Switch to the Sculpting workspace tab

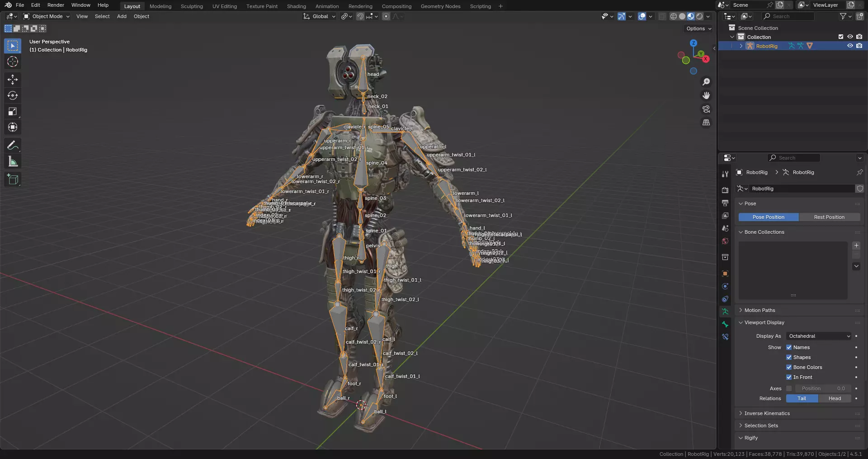pyautogui.click(x=192, y=6)
